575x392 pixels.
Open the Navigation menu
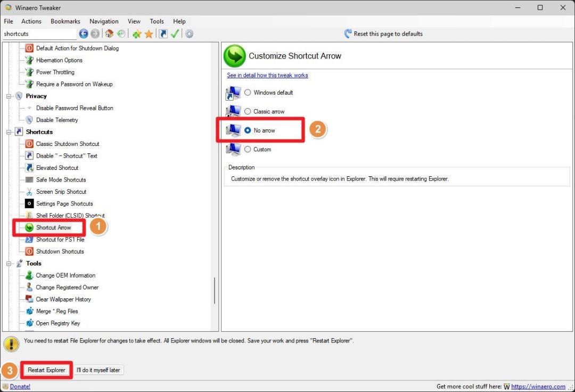point(104,21)
